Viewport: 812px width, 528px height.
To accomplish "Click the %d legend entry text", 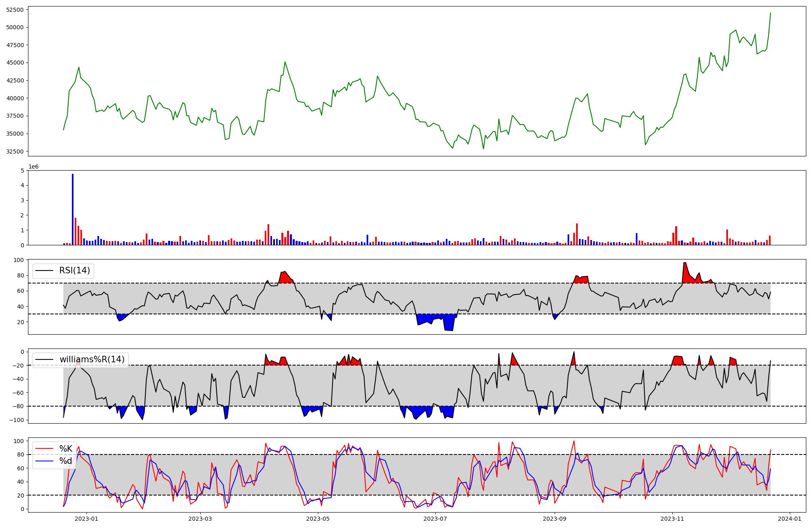I will pos(66,461).
